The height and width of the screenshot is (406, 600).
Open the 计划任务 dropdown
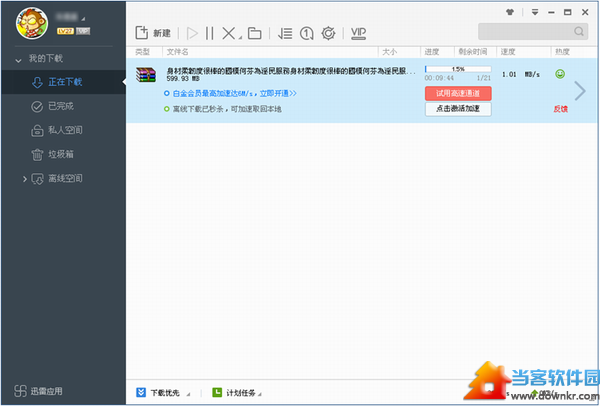[x=237, y=393]
